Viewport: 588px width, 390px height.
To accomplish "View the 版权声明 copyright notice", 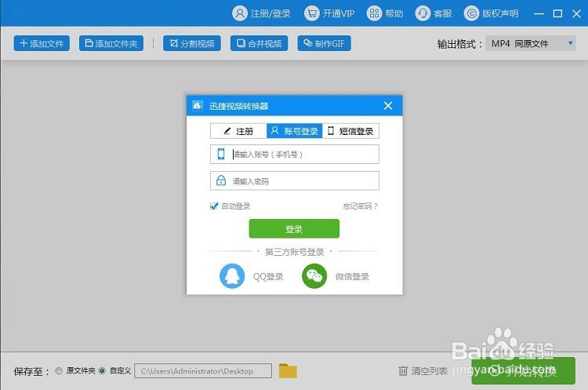I will coord(492,13).
